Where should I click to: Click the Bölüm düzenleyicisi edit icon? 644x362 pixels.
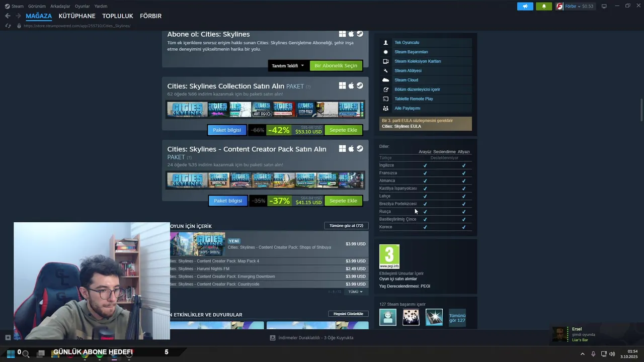pos(386,89)
